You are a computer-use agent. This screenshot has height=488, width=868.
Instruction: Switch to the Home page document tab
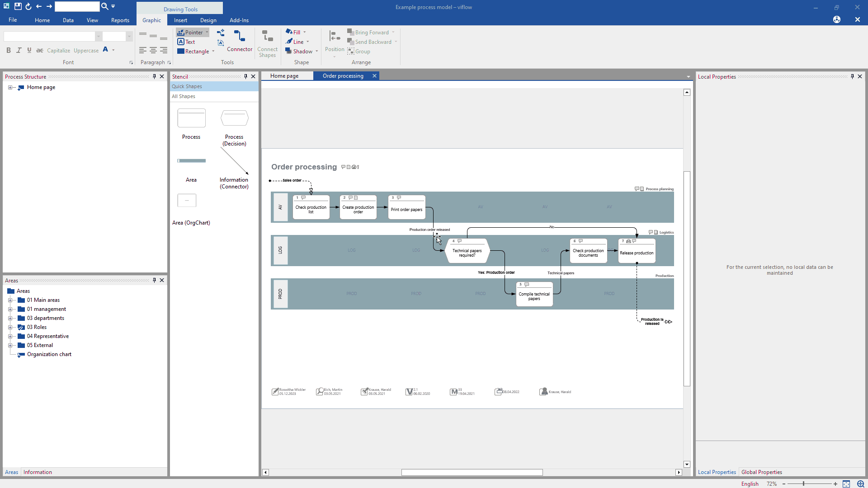pos(284,76)
